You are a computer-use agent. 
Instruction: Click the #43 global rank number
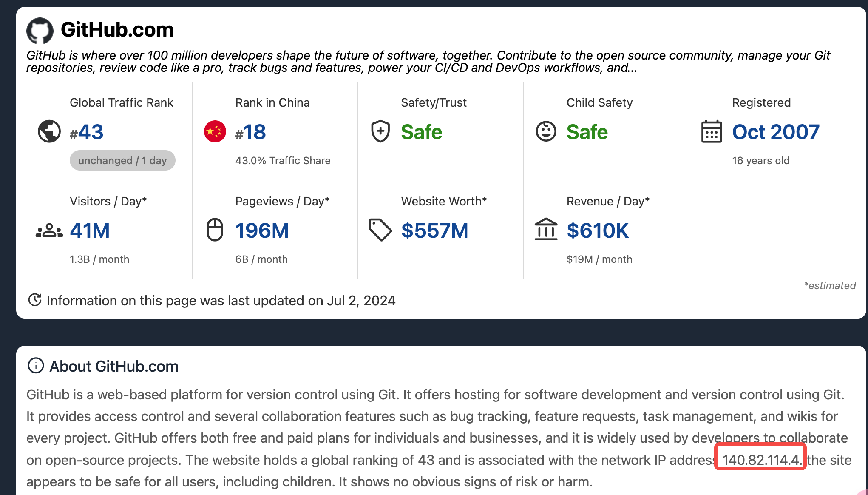click(87, 132)
